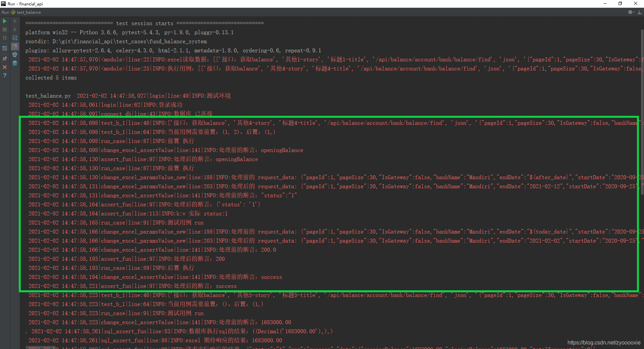Clear console with the trash icon
Screen dimensions: 644x349
(15, 63)
